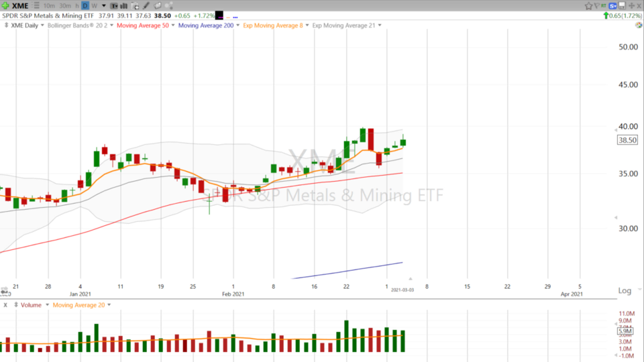Click the SPDR S&P Metals & Mining ETF name

pyautogui.click(x=48, y=15)
